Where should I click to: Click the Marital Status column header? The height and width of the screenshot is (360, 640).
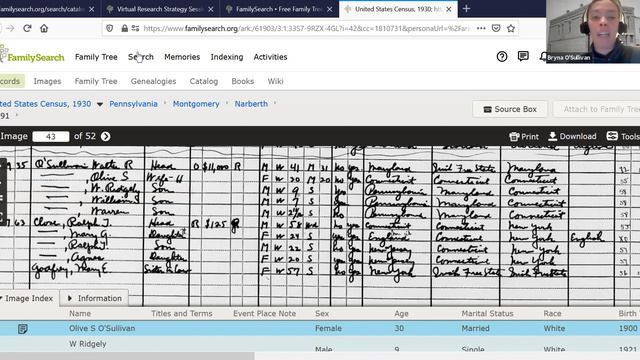487,313
